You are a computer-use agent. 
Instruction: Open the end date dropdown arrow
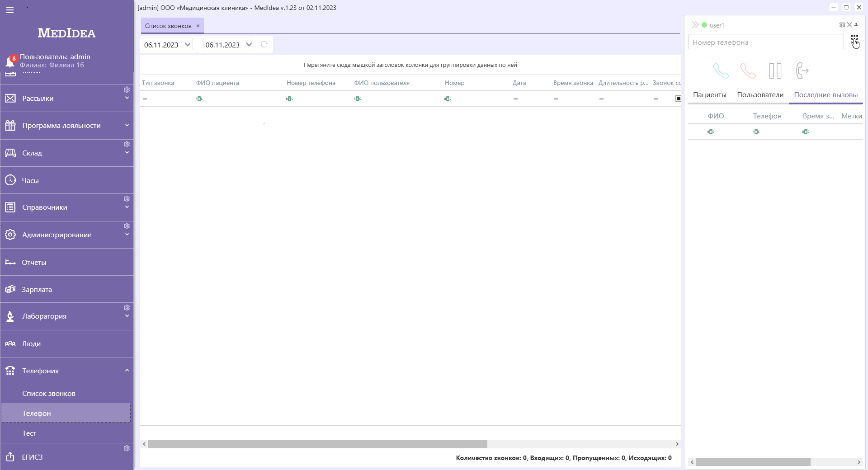pyautogui.click(x=249, y=44)
